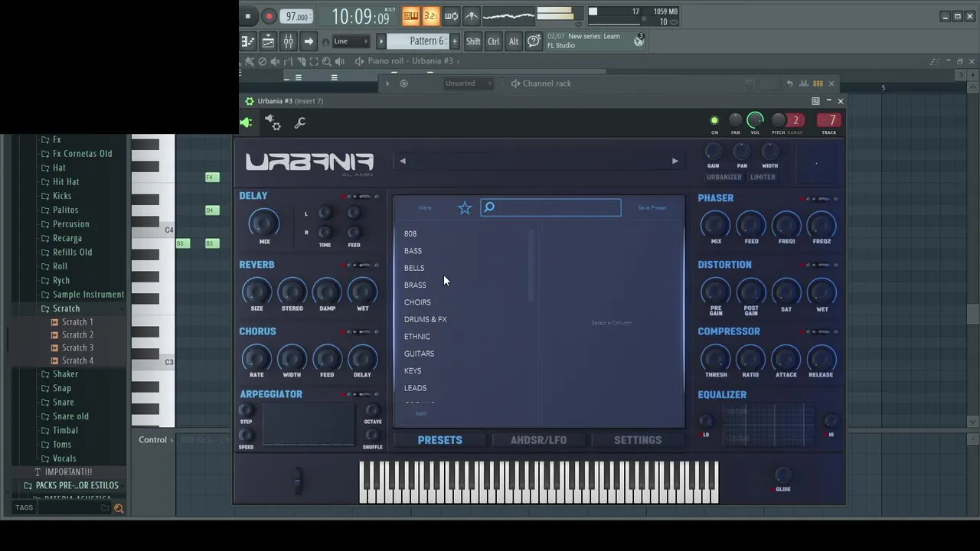Open the online news globe icon
Image resolution: width=980 pixels, height=551 pixels.
[639, 41]
